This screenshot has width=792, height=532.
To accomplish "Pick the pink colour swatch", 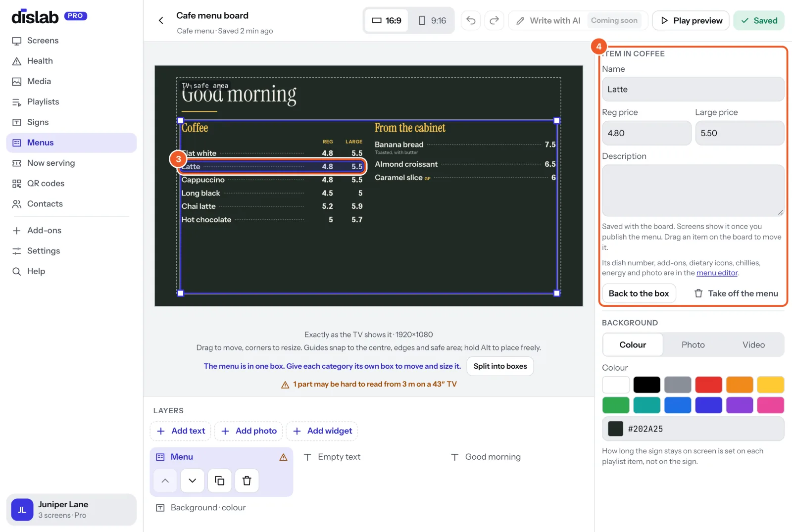I will 770,405.
